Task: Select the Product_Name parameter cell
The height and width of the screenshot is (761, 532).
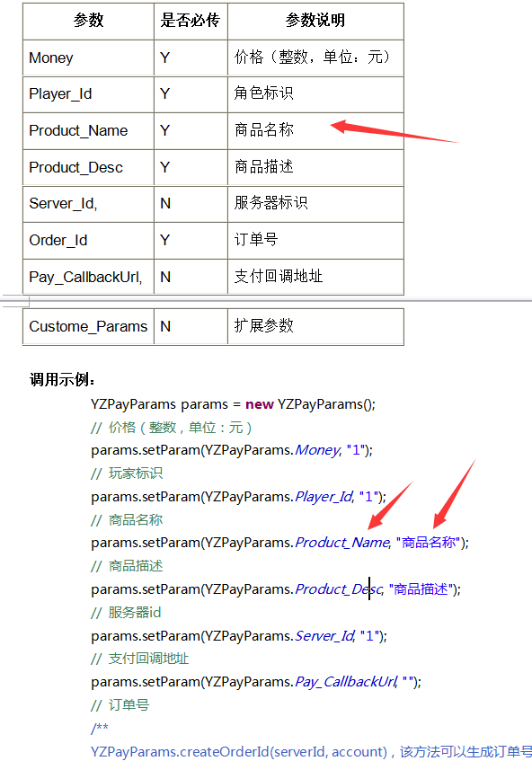Action: [x=88, y=131]
